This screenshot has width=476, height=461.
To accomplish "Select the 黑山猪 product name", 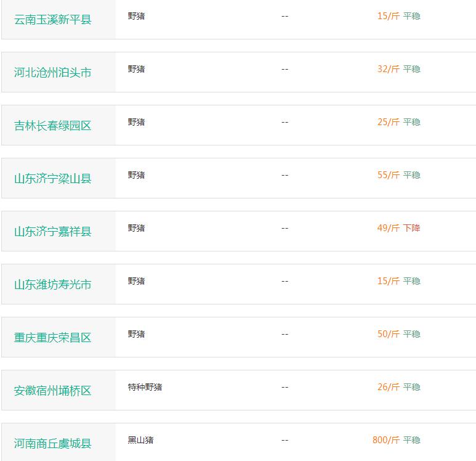I will (140, 440).
